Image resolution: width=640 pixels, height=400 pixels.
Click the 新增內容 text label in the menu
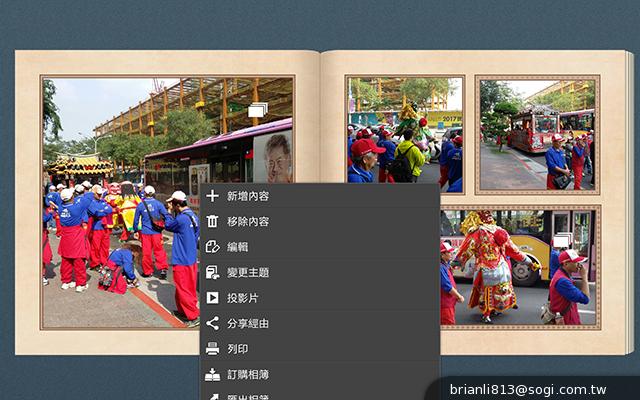click(248, 196)
